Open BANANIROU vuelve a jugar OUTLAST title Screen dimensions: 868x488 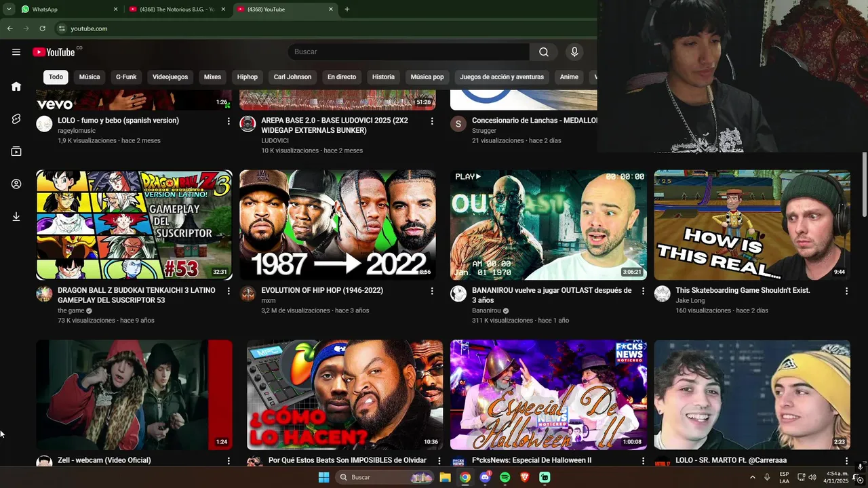(x=552, y=295)
